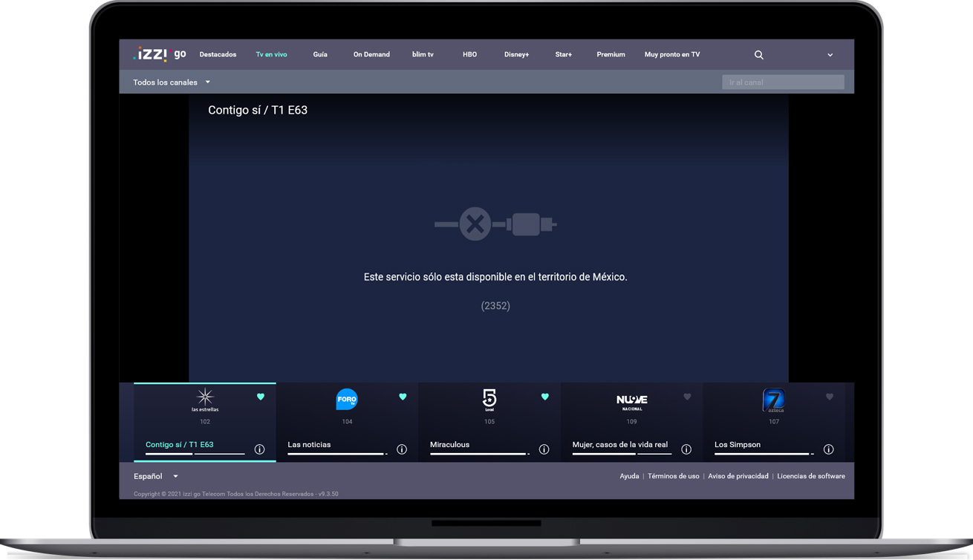
Task: Click channel number 102
Action: click(205, 422)
